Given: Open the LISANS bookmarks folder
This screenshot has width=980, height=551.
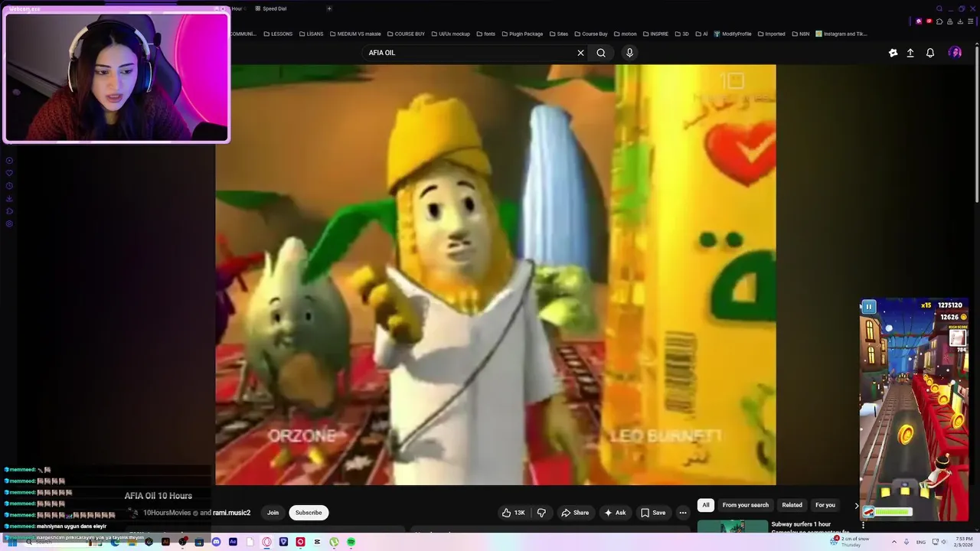Looking at the screenshot, I should (311, 34).
